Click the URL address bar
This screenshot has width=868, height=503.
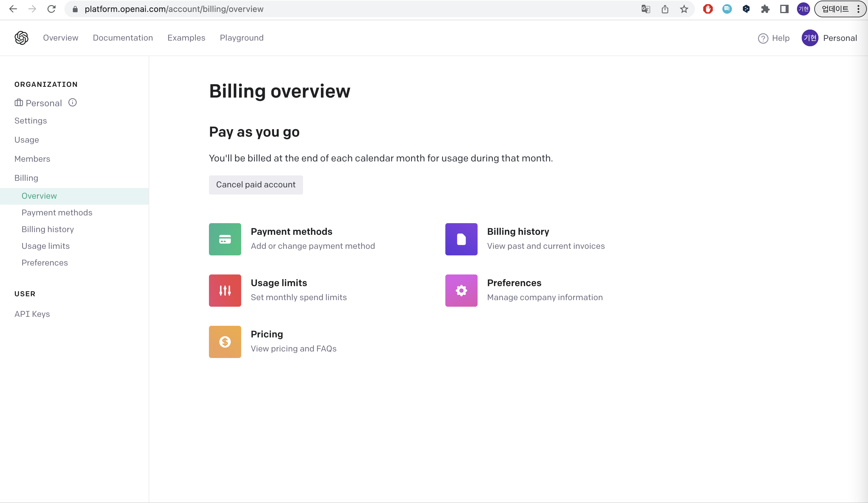tap(344, 9)
